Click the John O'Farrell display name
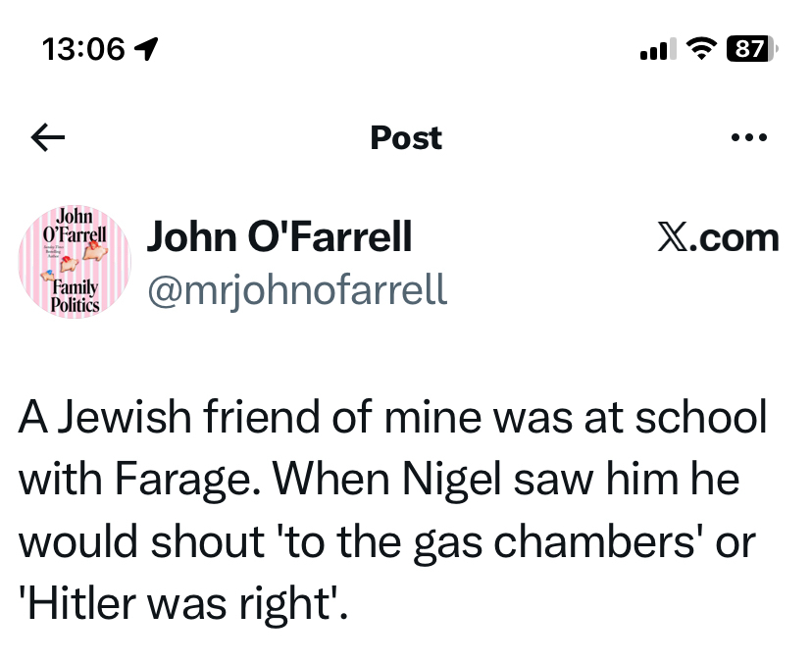Screen dimensions: 812x663 click(279, 237)
